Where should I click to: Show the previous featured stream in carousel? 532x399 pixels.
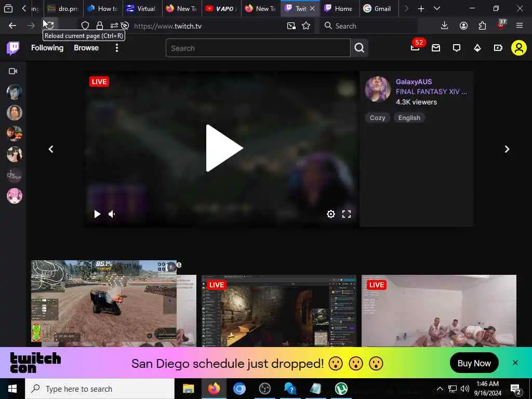click(x=51, y=149)
